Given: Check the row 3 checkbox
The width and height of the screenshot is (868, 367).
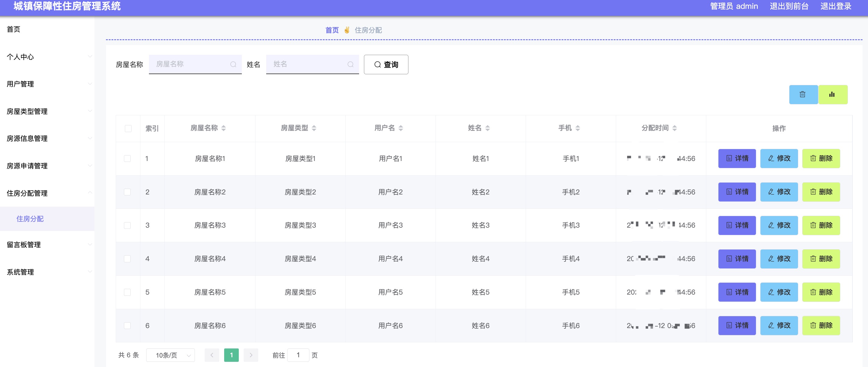Looking at the screenshot, I should [127, 225].
